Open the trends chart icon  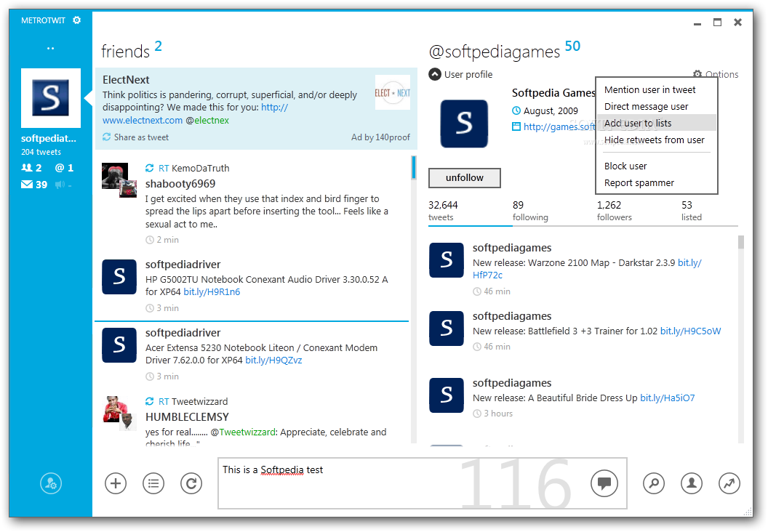[x=729, y=483]
